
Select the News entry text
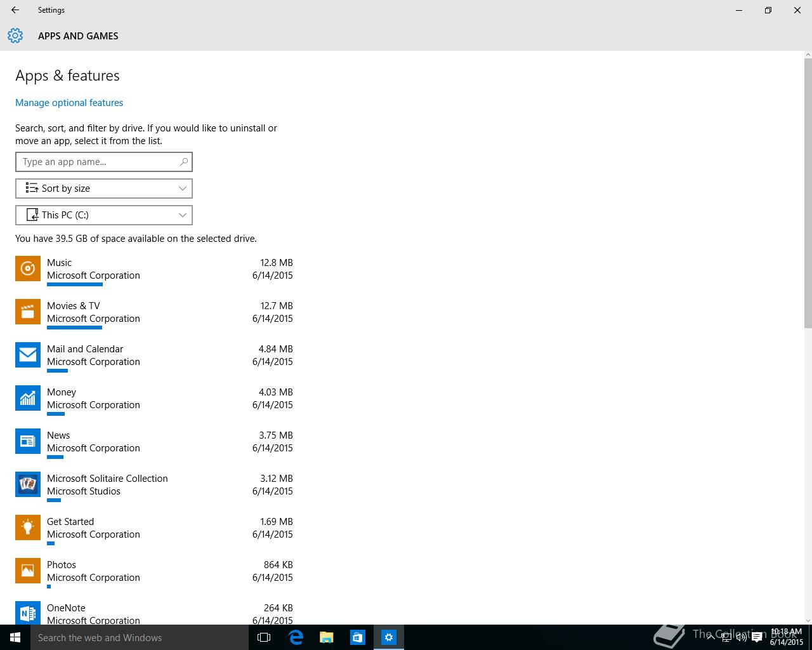58,435
